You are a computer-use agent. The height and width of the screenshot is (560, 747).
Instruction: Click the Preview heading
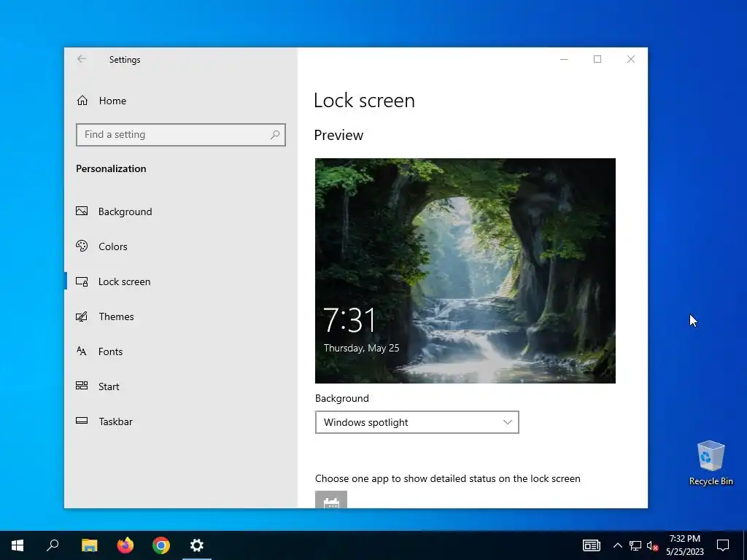coord(338,135)
